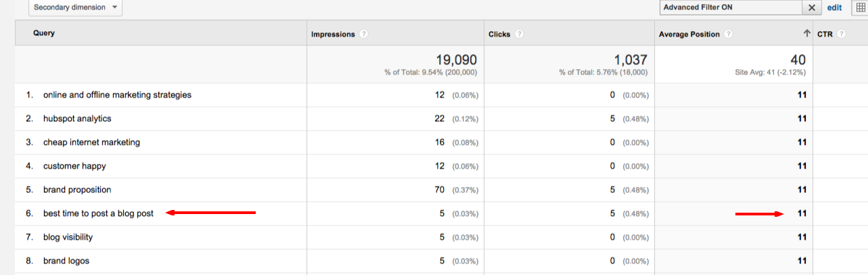Image resolution: width=868 pixels, height=275 pixels.
Task: Open the 'hubspot analytics' query
Action: 77,119
